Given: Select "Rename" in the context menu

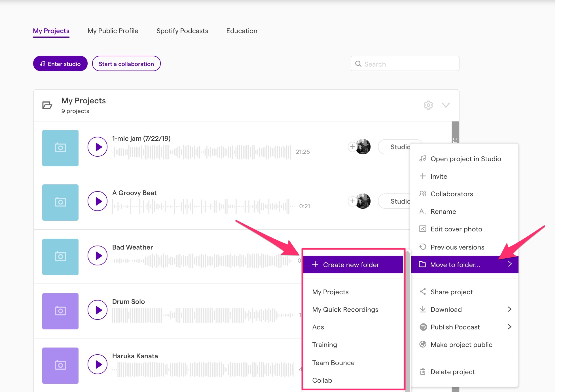Looking at the screenshot, I should point(443,211).
